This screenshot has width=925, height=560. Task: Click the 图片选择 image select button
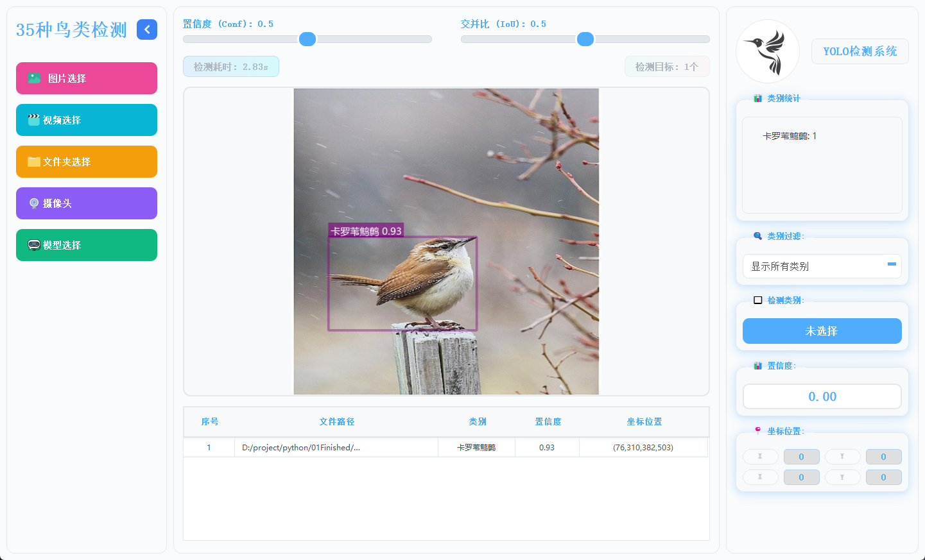pos(87,78)
